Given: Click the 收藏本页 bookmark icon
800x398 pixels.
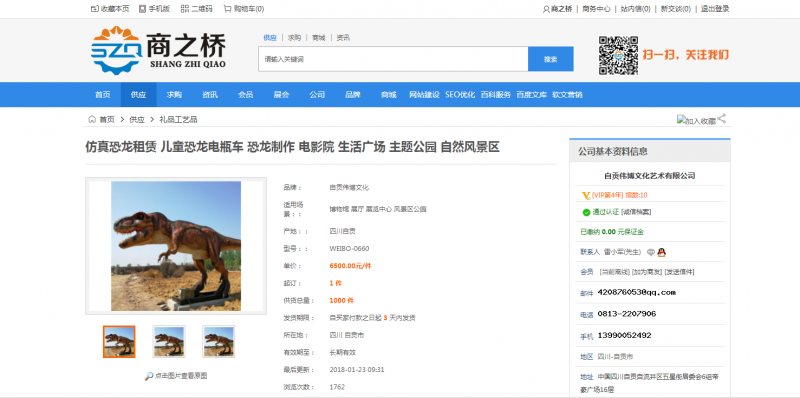Looking at the screenshot, I should 95,9.
